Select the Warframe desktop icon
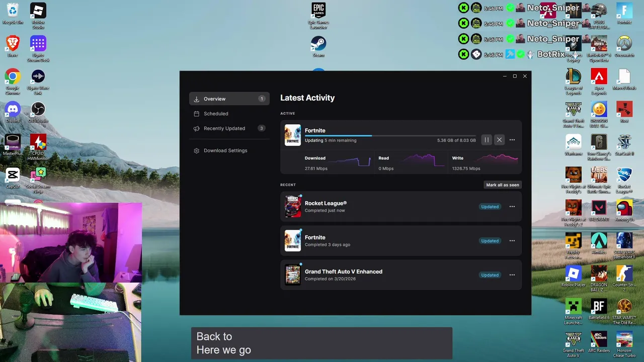Image resolution: width=644 pixels, height=362 pixels. pyautogui.click(x=573, y=145)
